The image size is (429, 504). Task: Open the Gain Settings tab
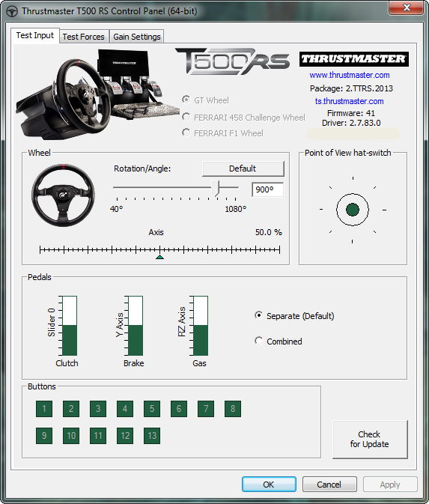[137, 37]
